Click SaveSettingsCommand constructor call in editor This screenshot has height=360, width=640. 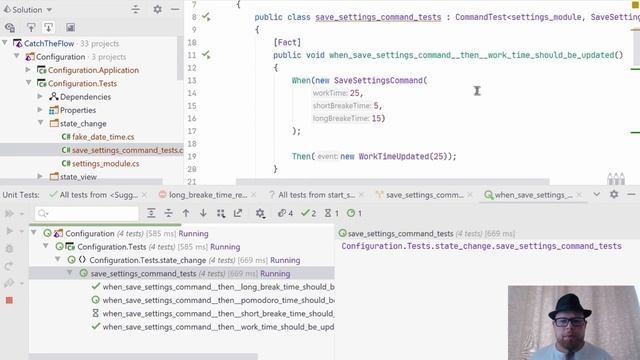point(378,80)
